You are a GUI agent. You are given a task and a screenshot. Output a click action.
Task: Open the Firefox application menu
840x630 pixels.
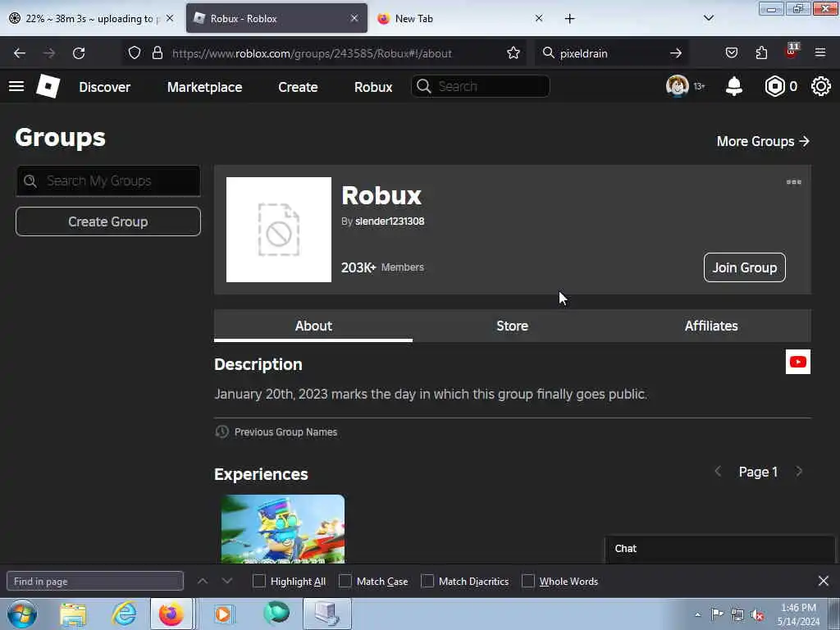coord(820,52)
